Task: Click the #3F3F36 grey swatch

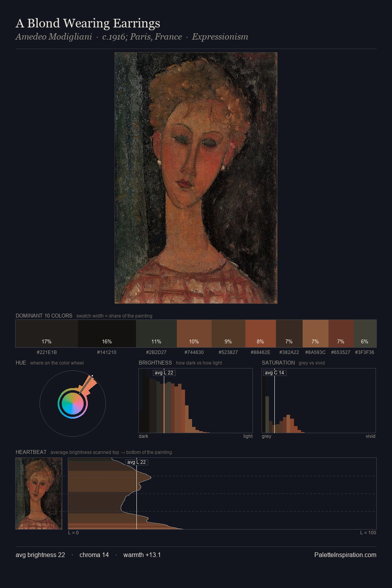Action: point(365,334)
